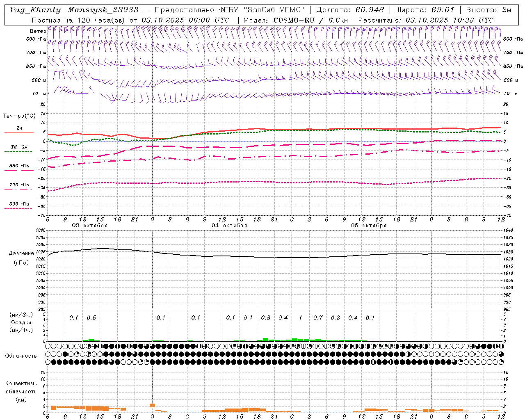This screenshot has width=525, height=420.
Task: Click the 0.7 precipitation amount value
Action: tap(318, 317)
